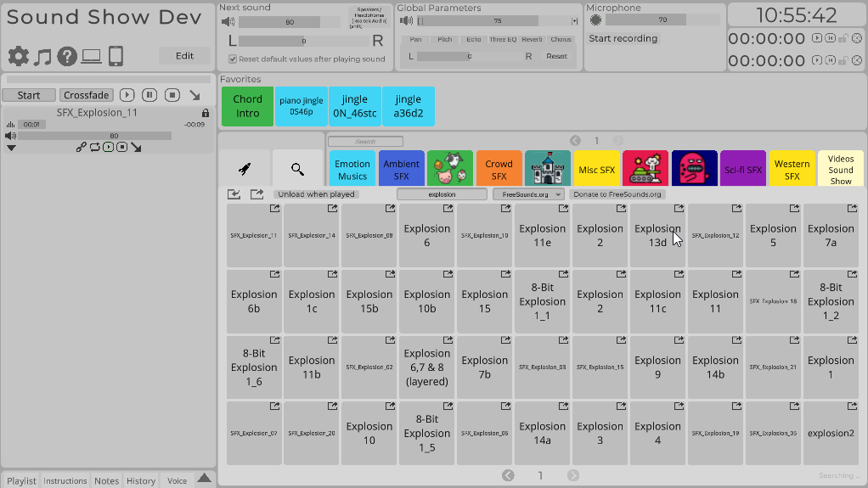
Task: Click the music note icon
Action: click(42, 56)
